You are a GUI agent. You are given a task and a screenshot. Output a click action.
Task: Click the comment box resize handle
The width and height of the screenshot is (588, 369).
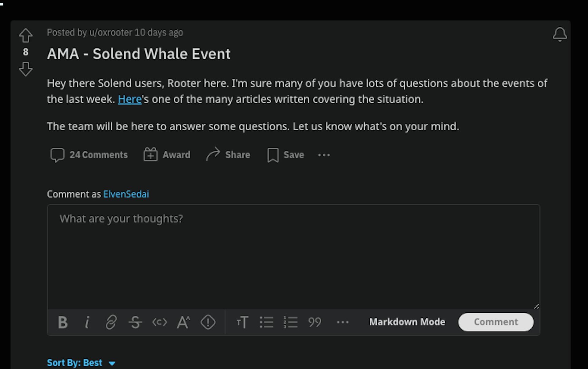click(x=536, y=306)
